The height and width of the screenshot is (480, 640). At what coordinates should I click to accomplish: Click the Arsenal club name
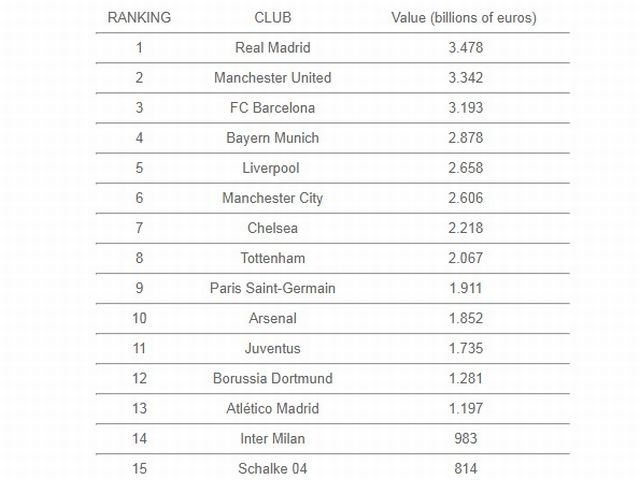tap(273, 318)
